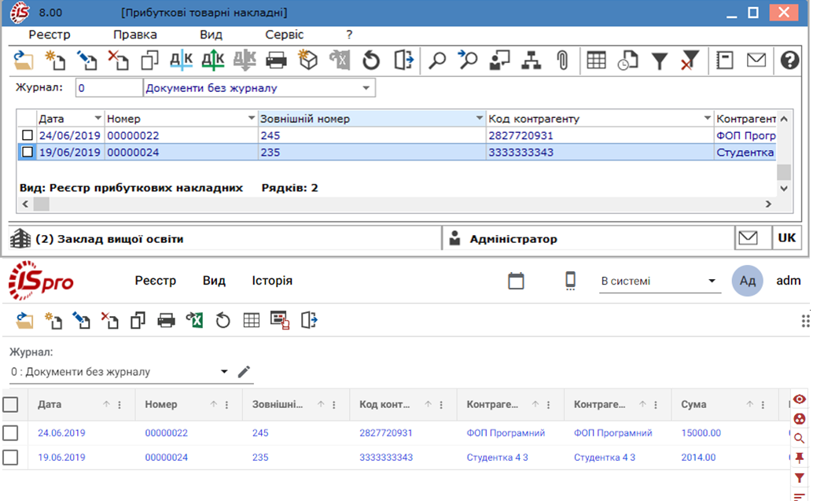Print document from the desktop window toolbar
813x504 pixels.
click(x=276, y=61)
